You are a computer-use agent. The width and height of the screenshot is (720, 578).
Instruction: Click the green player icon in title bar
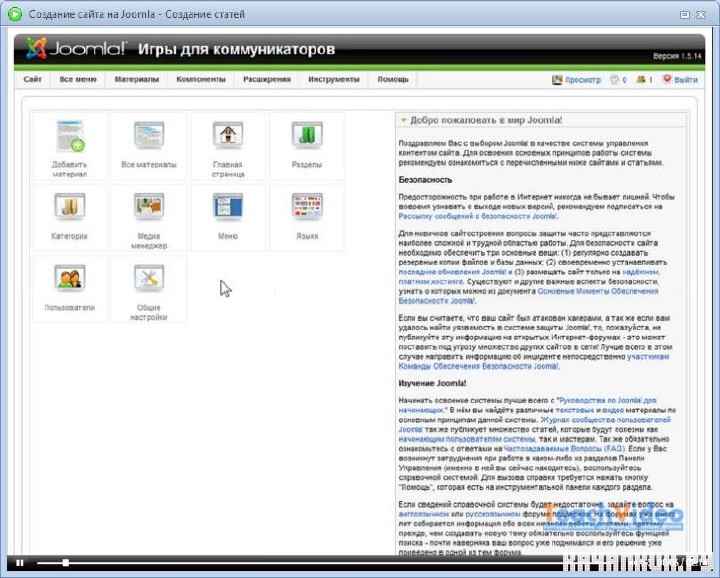pos(15,14)
